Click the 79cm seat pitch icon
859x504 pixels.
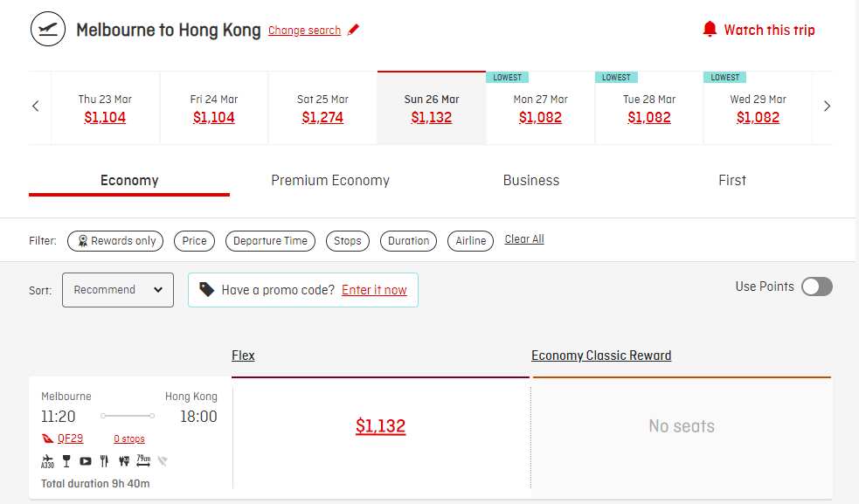pos(143,461)
